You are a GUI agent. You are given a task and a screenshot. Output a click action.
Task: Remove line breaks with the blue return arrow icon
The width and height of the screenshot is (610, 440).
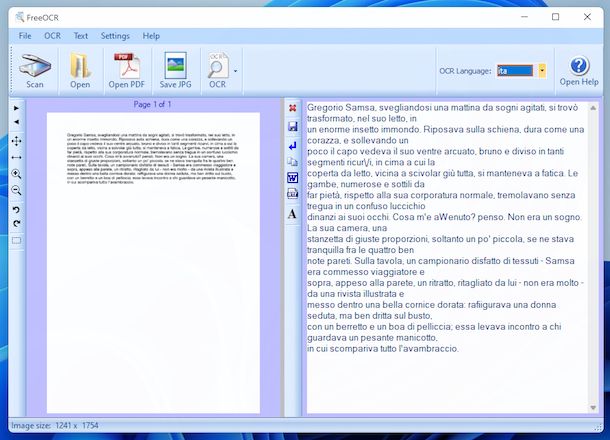(x=293, y=146)
